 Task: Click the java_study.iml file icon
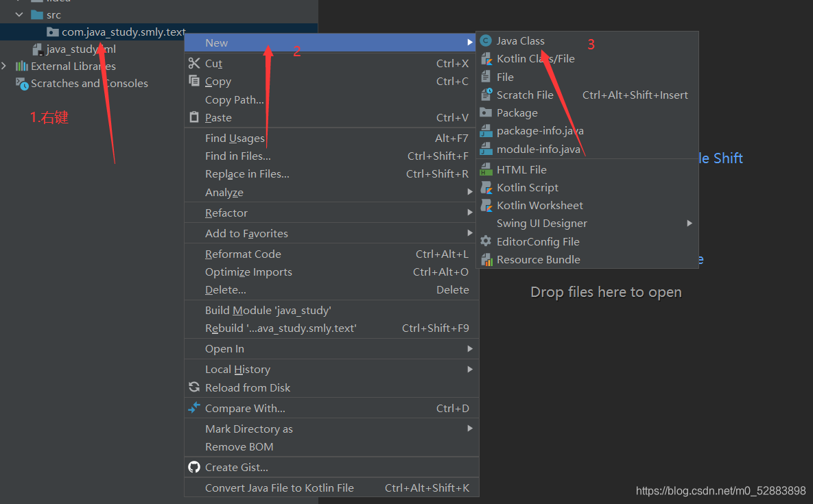click(37, 49)
